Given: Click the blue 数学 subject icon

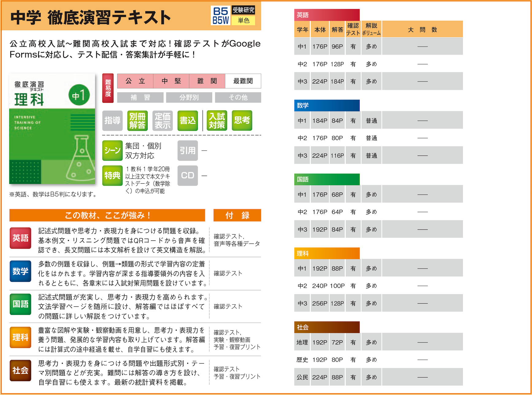Looking at the screenshot, I should (x=20, y=271).
